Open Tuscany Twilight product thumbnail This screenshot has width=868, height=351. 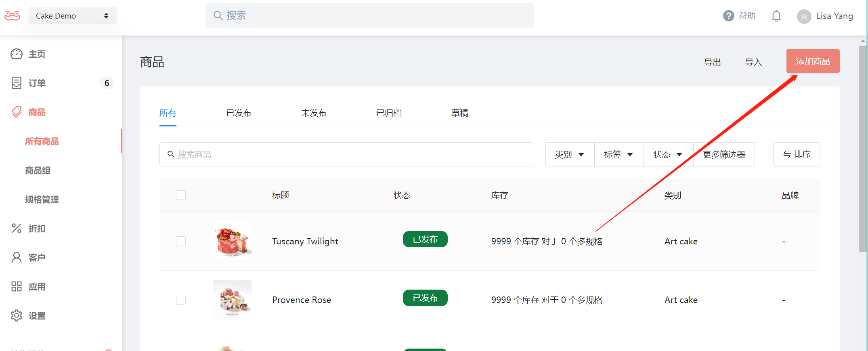pos(232,241)
